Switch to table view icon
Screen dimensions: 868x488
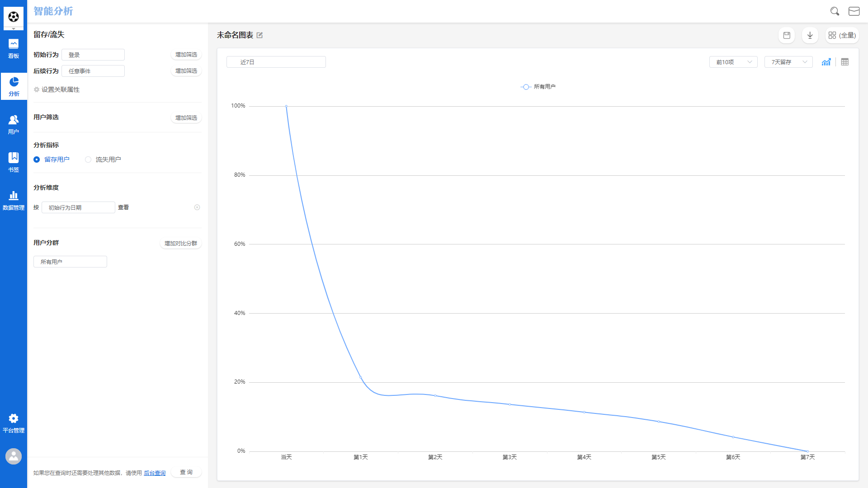844,62
